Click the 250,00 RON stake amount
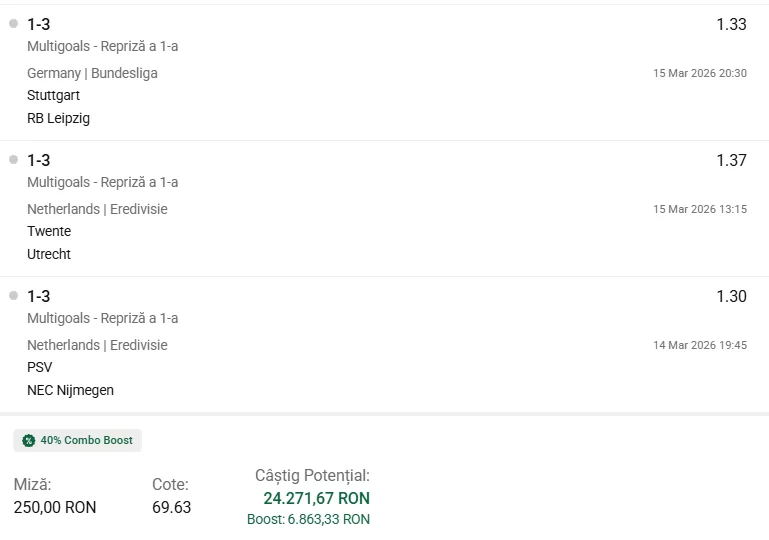This screenshot has width=769, height=540. (x=55, y=507)
